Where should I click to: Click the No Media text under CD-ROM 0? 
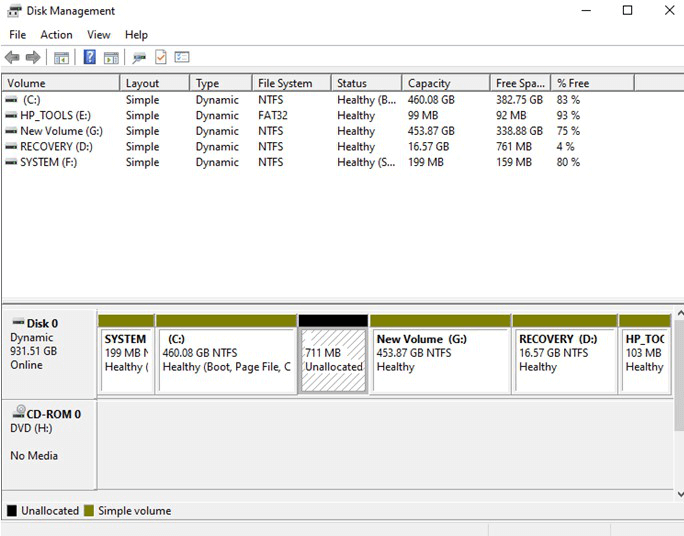34,455
